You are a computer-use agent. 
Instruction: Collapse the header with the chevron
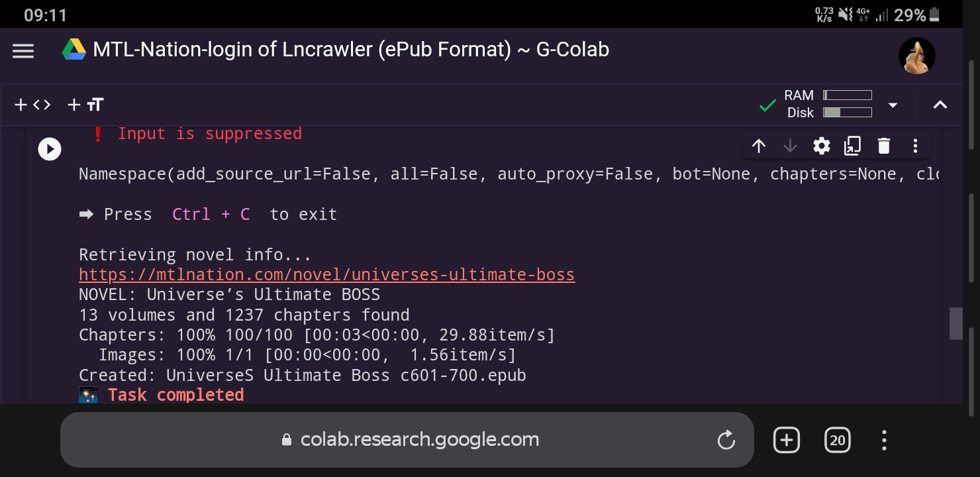click(940, 105)
